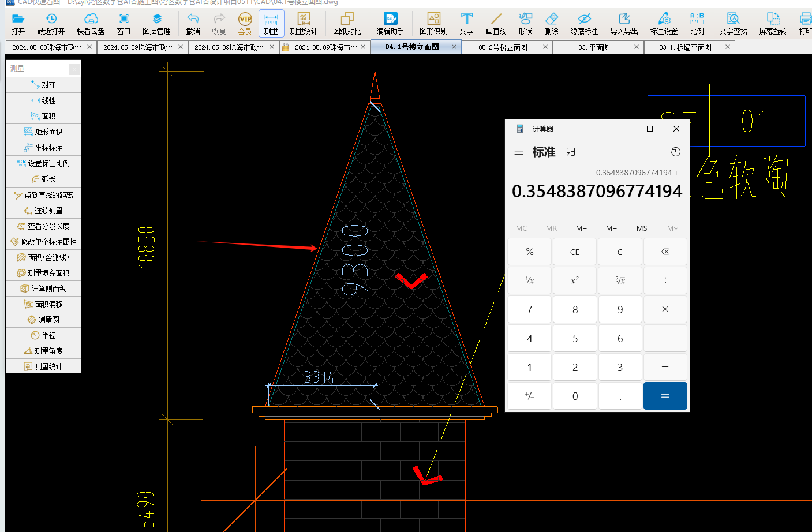Undo the last action with 撤销
Image resolution: width=812 pixels, height=532 pixels.
(x=193, y=24)
